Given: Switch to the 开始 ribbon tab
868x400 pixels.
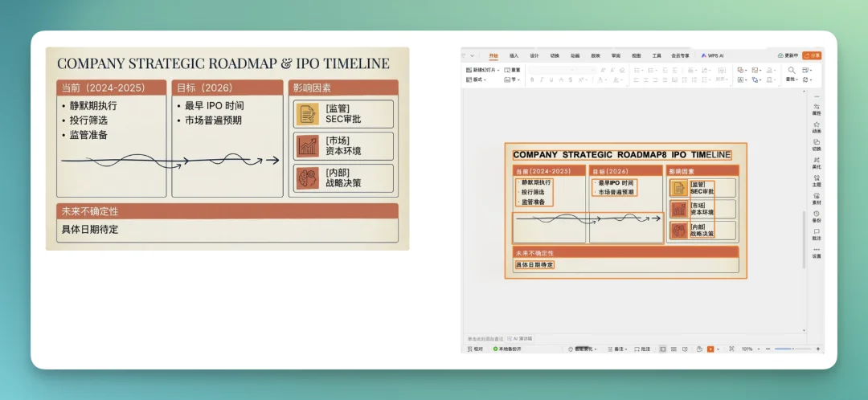Looking at the screenshot, I should coord(493,56).
